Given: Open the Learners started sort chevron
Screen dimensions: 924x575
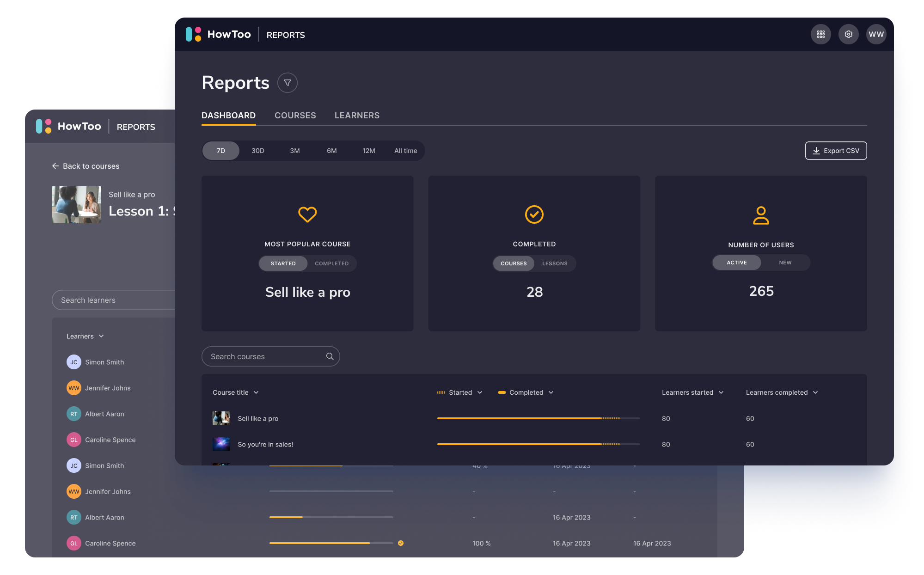Looking at the screenshot, I should [x=721, y=392].
